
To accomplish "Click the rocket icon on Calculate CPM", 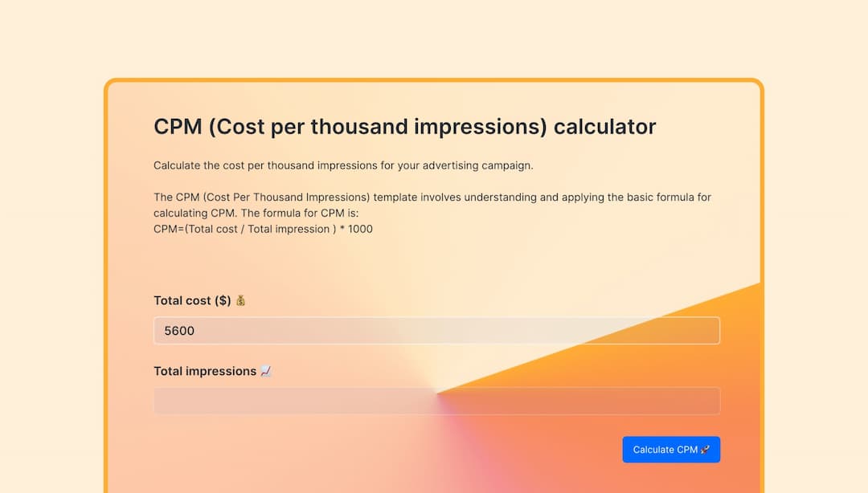I will click(x=706, y=450).
